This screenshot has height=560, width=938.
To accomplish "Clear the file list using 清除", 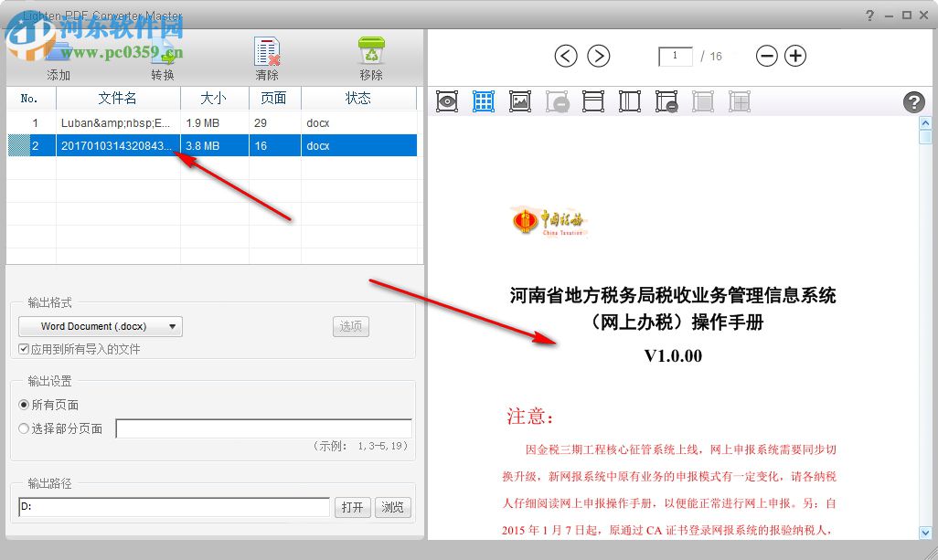I will 265,56.
